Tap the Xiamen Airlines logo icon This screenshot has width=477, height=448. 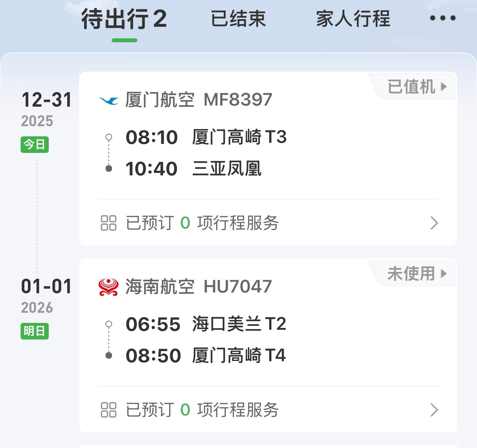(x=109, y=101)
